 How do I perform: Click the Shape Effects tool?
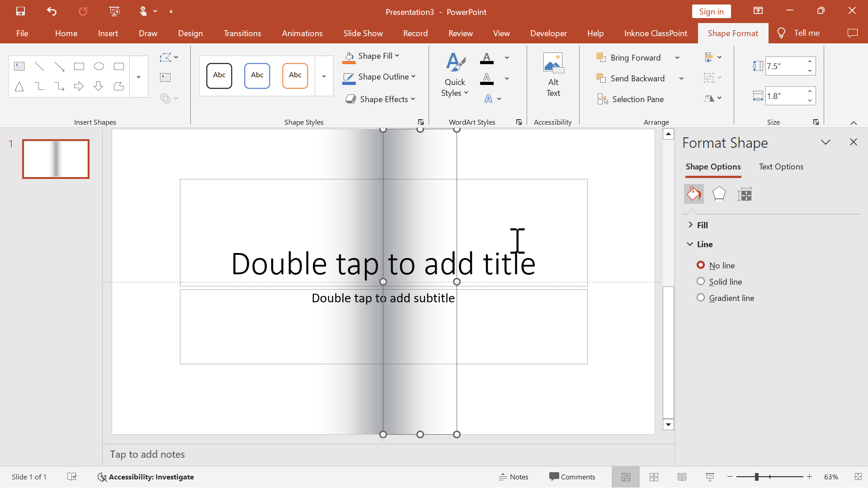tap(382, 99)
